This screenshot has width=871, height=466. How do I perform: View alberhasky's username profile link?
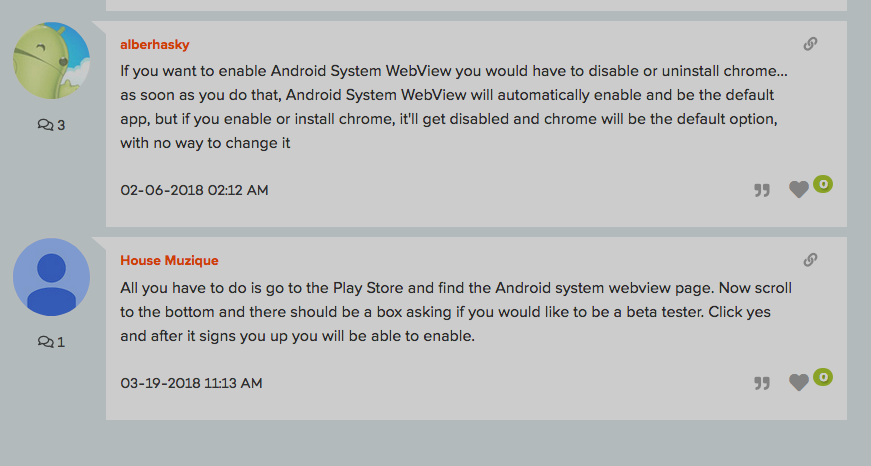point(155,44)
